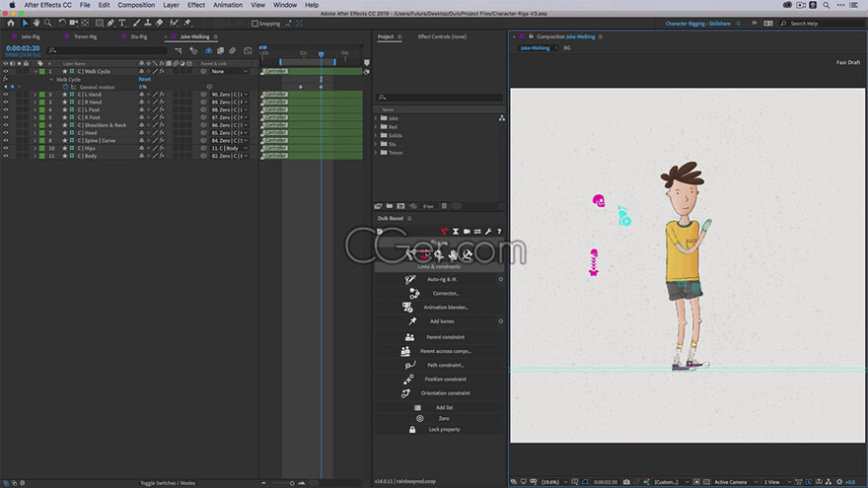The width and height of the screenshot is (868, 488).
Task: Expand the C | Shoulders & Neck layer
Action: tap(35, 125)
